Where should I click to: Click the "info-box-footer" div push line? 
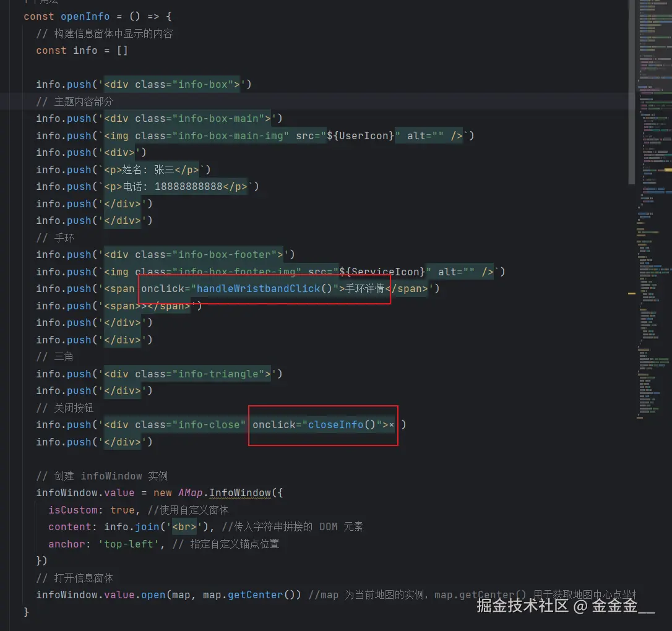(165, 254)
